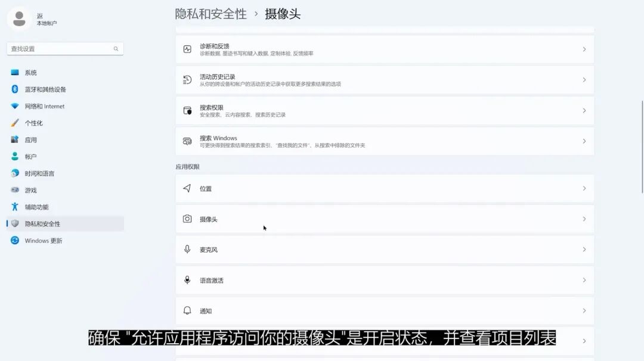Open the 麦克风 row chevron

tap(584, 250)
